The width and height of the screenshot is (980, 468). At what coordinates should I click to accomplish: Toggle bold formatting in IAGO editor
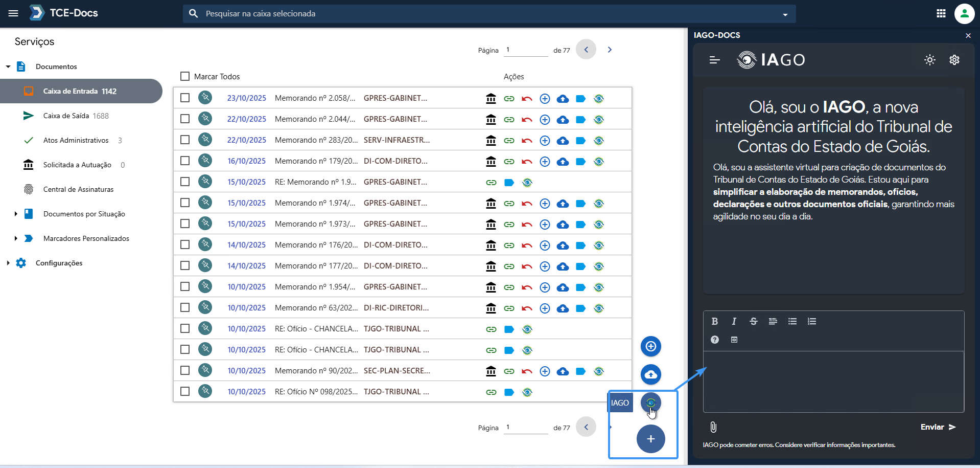(x=714, y=321)
